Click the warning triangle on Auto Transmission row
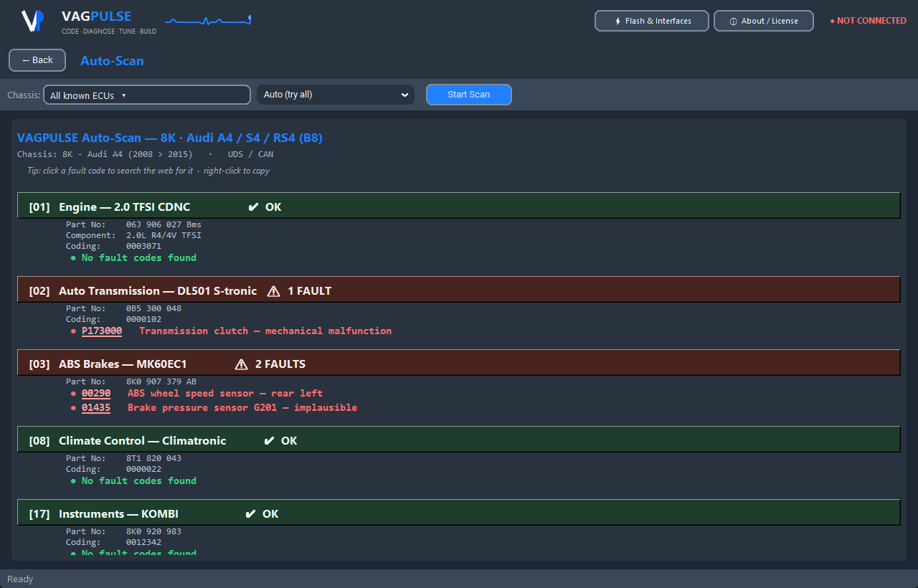Viewport: 918px width, 588px height. pyautogui.click(x=273, y=291)
